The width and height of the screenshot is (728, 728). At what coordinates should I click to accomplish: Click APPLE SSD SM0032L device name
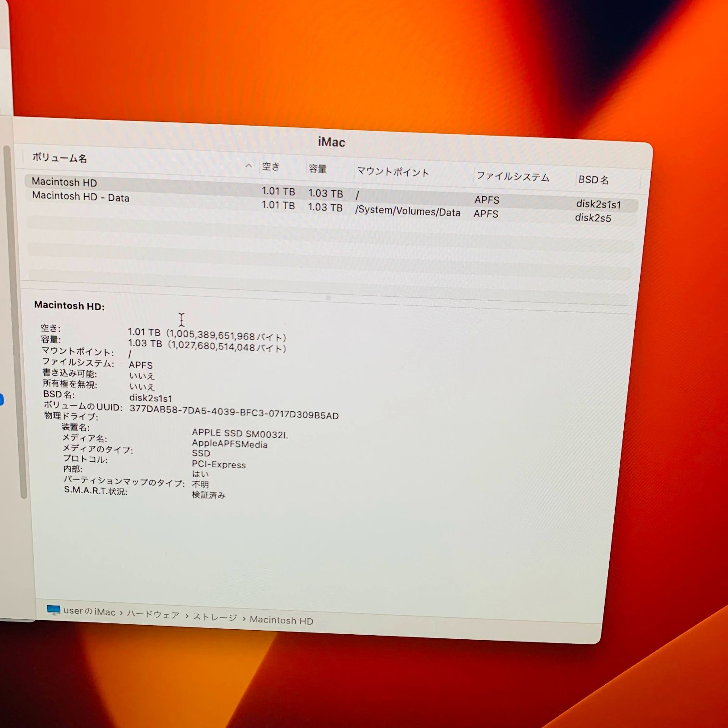[240, 433]
